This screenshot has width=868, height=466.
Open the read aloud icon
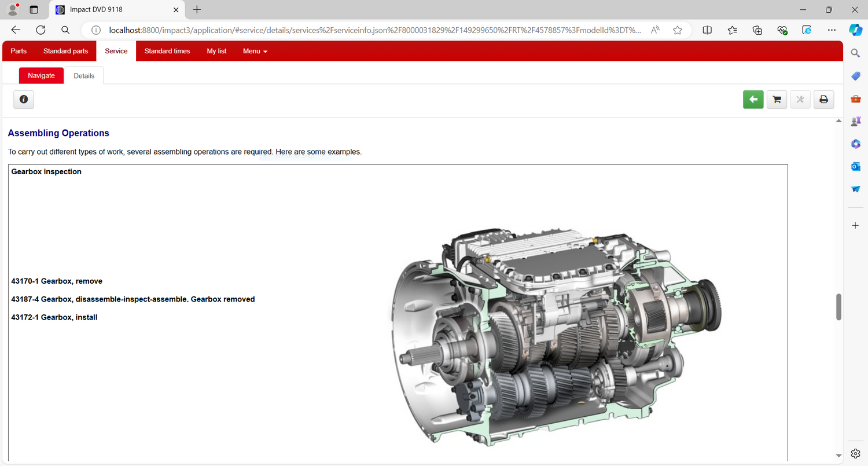[x=655, y=30]
